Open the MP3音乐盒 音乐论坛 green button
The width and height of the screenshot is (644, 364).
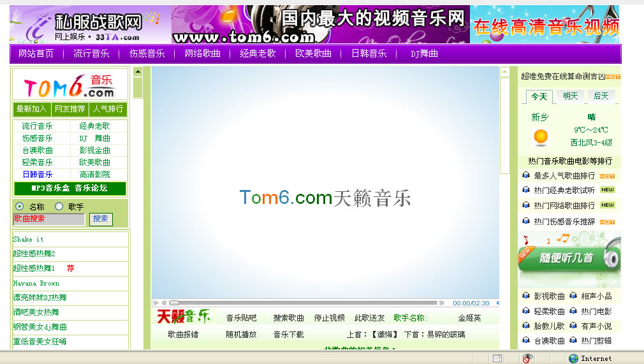70,188
